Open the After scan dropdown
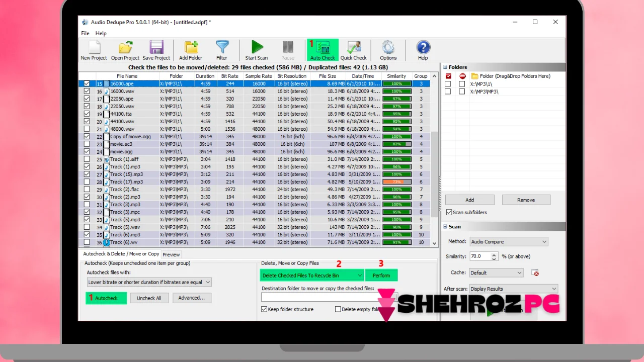This screenshot has width=644, height=362. tap(513, 289)
